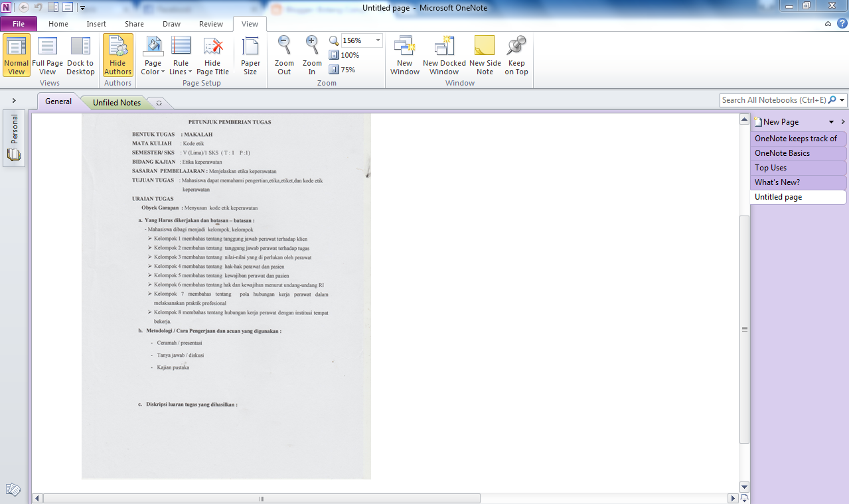Click the horizontal scrollbar left arrow
Viewport: 849px width, 504px height.
point(37,498)
